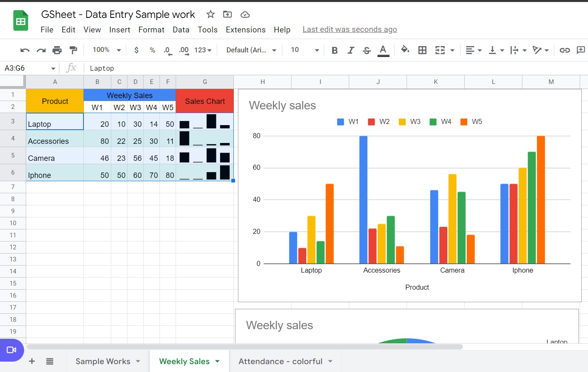This screenshot has width=588, height=372.
Task: Select the Camera cell in column A
Action: click(x=55, y=155)
